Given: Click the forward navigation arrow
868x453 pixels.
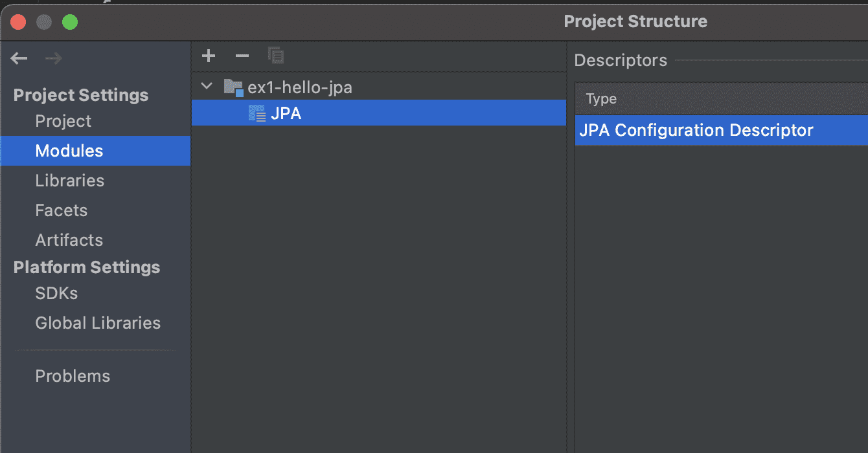Looking at the screenshot, I should tap(53, 58).
